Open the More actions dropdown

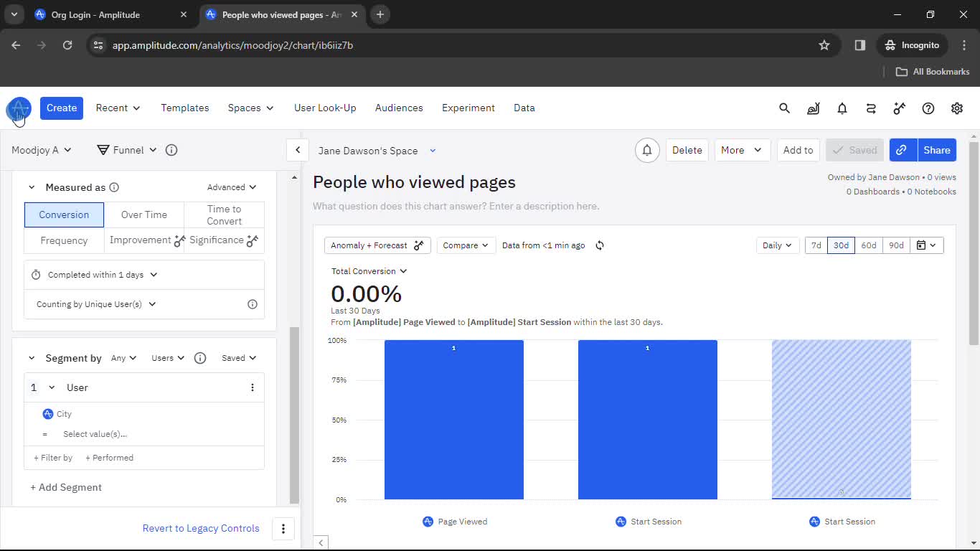click(x=742, y=150)
